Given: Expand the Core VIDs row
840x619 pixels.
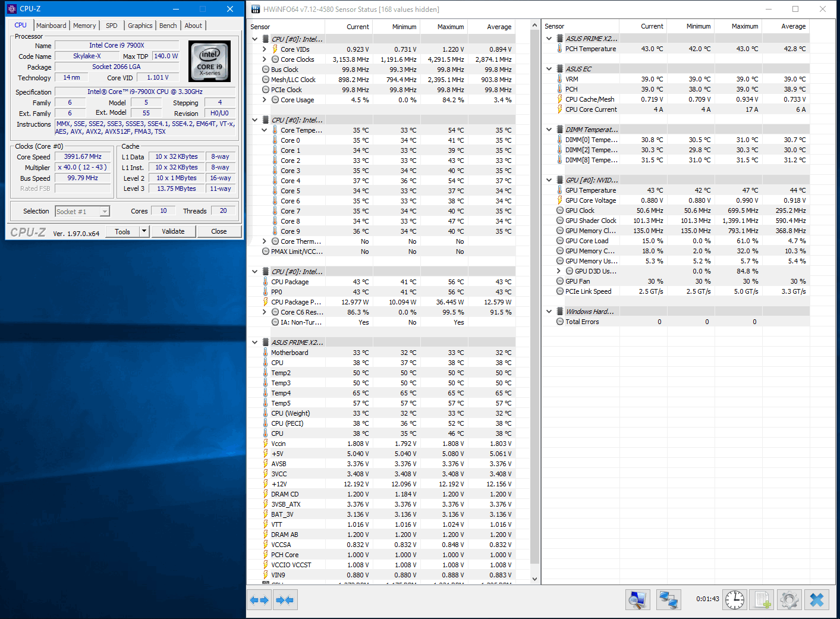Looking at the screenshot, I should point(265,49).
